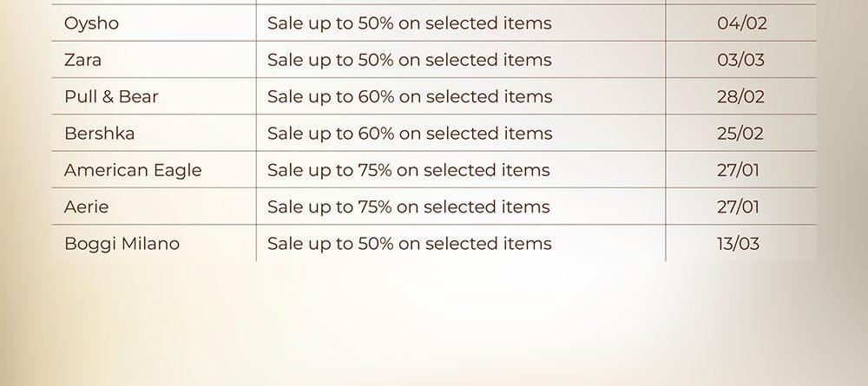
Task: Select Bershka's sale up to 60% text
Action: coord(409,134)
